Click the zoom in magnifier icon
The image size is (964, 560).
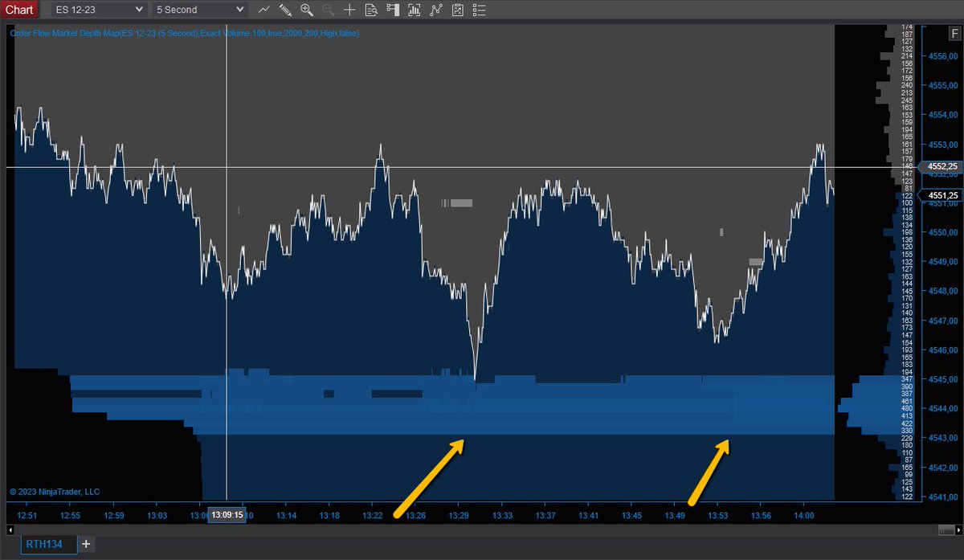306,10
